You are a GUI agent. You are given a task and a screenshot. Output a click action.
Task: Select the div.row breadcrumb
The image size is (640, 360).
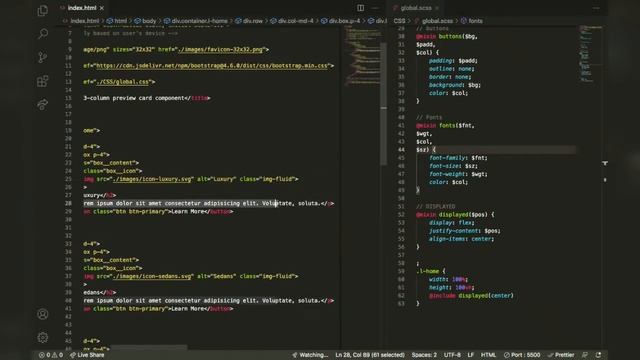coord(249,21)
